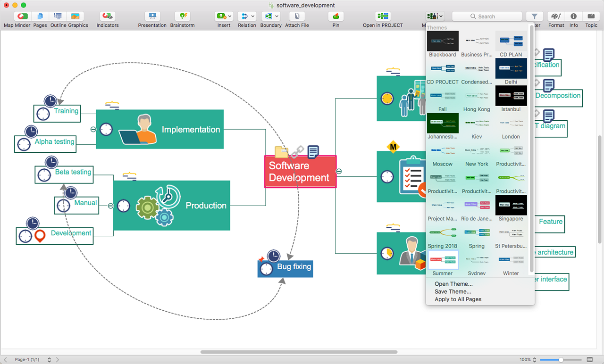Apply the Moscow theme

point(443,150)
